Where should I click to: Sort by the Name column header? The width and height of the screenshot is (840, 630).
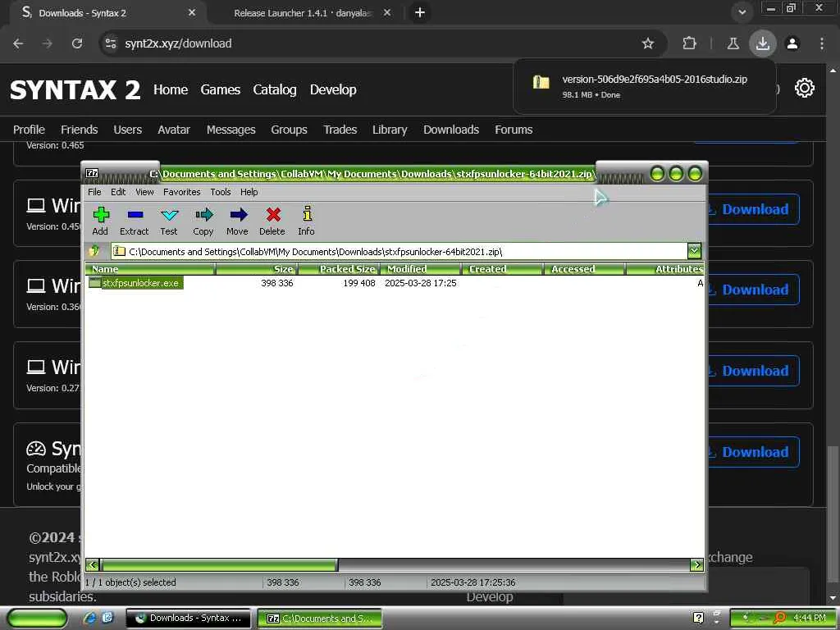pyautogui.click(x=150, y=269)
